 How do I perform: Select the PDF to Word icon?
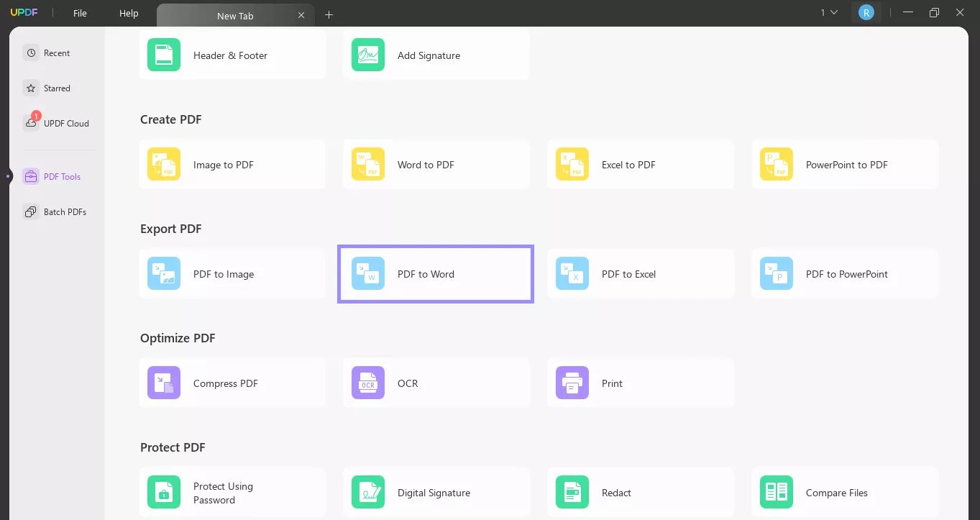coord(368,273)
